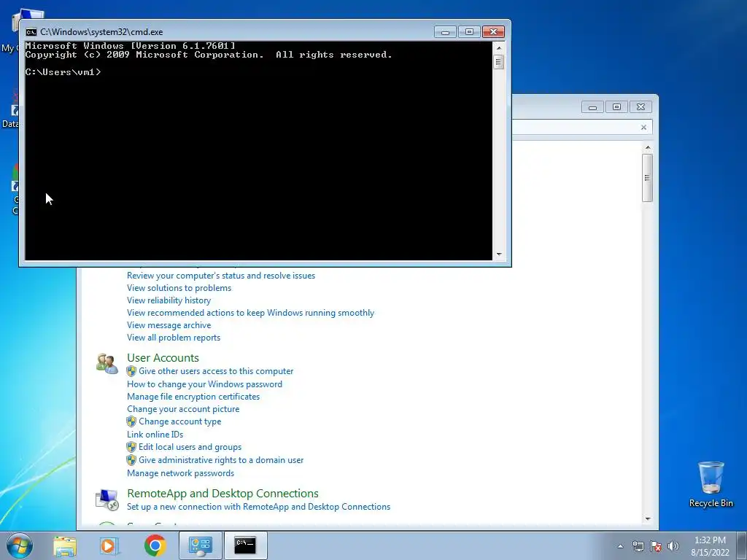Viewport: 747px width, 560px height.
Task: Open View recommended actions to keep Windows running smoothly
Action: pos(251,313)
